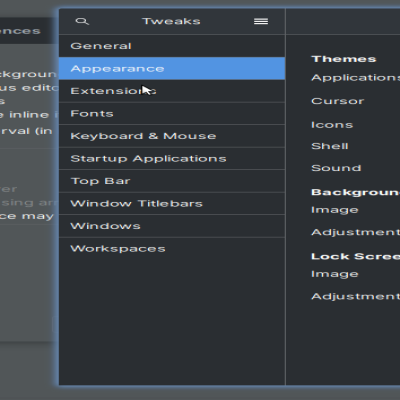Click the Applications theme label
Screen dimensions: 400x400
[x=355, y=78]
